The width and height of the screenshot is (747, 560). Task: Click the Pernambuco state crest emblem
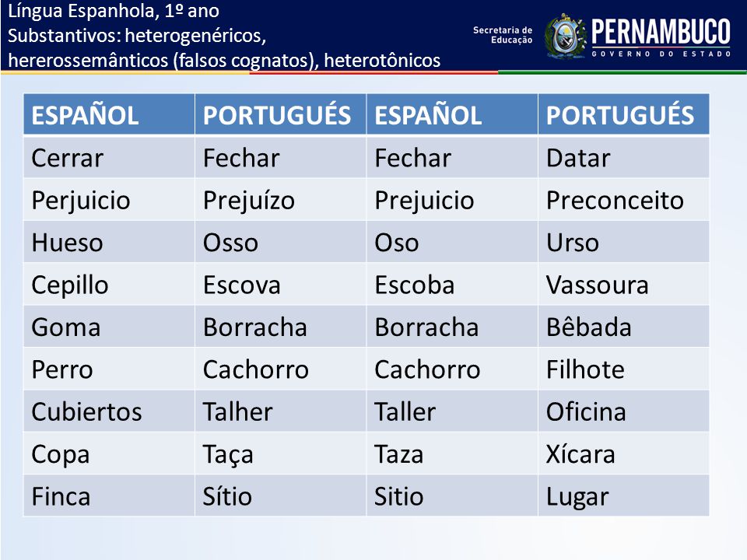(566, 36)
